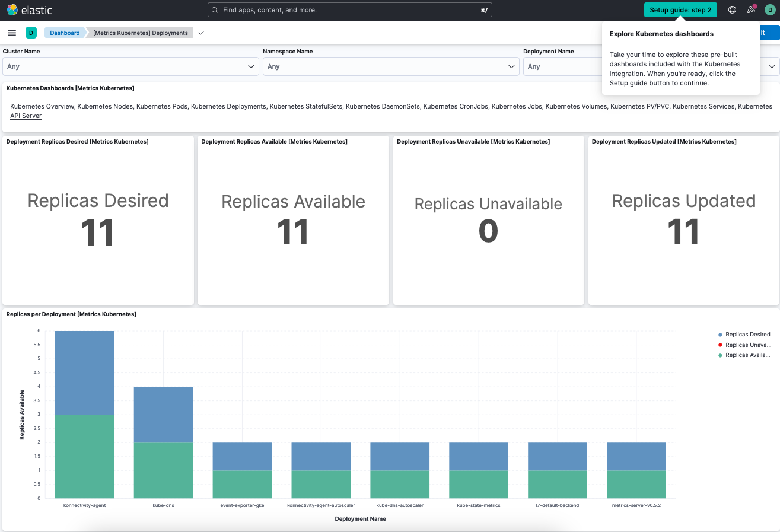780x532 pixels.
Task: Open the main navigation hamburger menu
Action: (12, 33)
